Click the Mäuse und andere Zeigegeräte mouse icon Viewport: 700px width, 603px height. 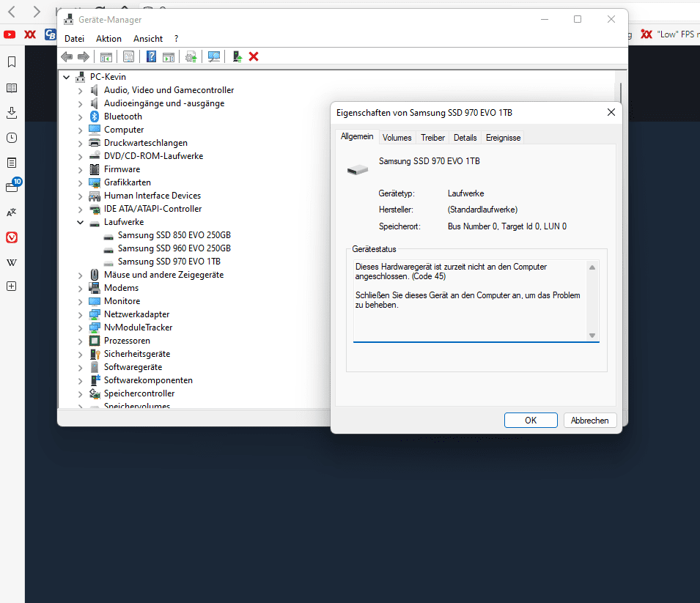click(x=95, y=275)
